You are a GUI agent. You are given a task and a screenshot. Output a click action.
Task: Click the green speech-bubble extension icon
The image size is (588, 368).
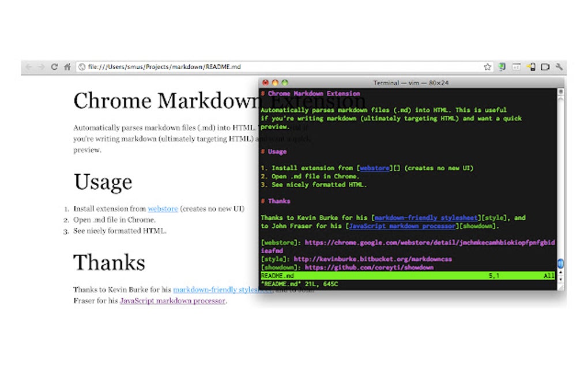point(500,66)
